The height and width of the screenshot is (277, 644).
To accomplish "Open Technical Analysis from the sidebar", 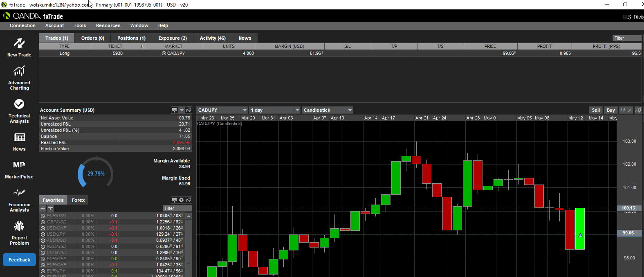I will 19,111.
